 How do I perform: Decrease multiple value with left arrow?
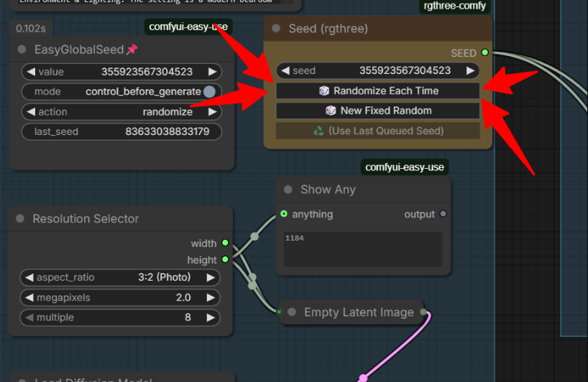pyautogui.click(x=29, y=317)
